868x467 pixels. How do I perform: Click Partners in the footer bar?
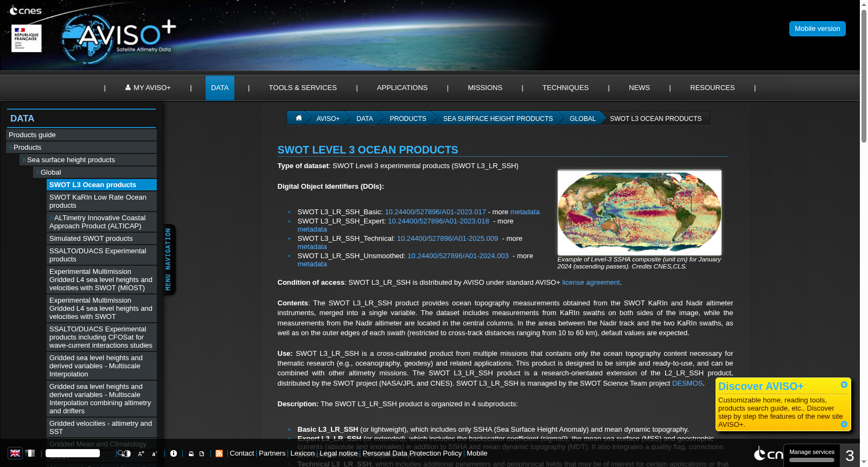[272, 453]
